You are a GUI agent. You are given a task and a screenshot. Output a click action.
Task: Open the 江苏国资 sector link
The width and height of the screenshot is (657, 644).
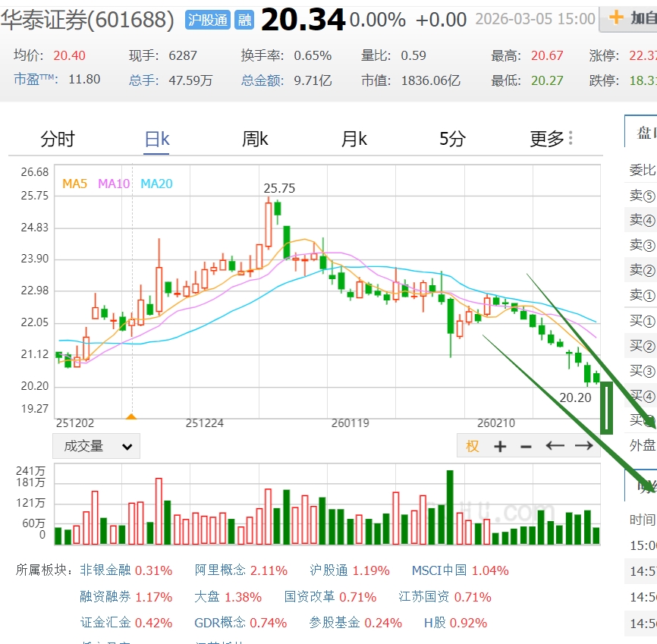click(x=424, y=597)
